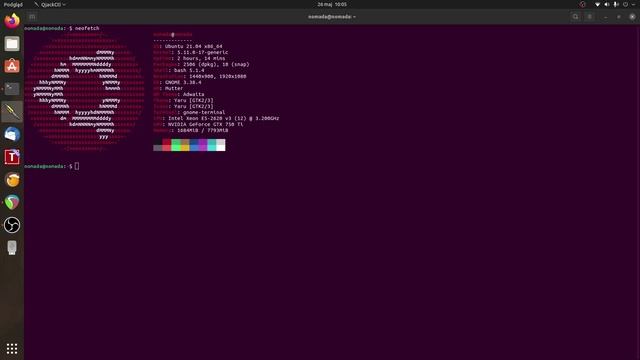Image resolution: width=640 pixels, height=360 pixels.
Task: Click the red indicator icon in tray
Action: pos(583,4)
